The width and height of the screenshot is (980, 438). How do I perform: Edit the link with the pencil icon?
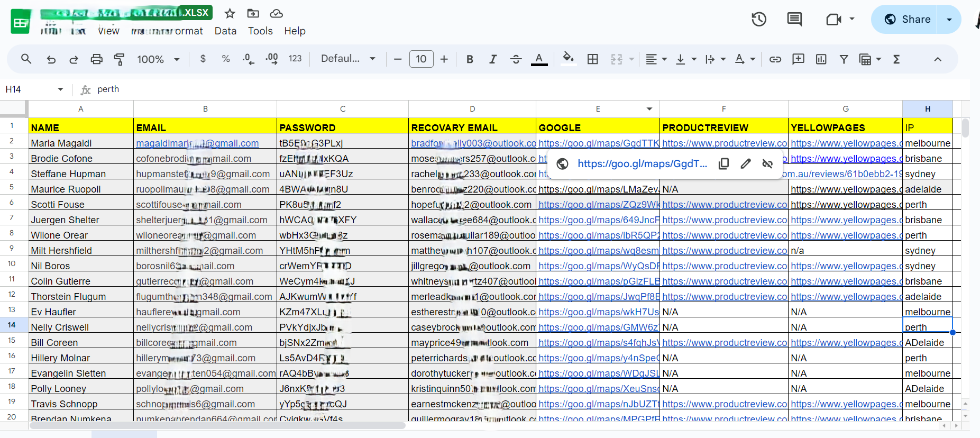point(746,164)
